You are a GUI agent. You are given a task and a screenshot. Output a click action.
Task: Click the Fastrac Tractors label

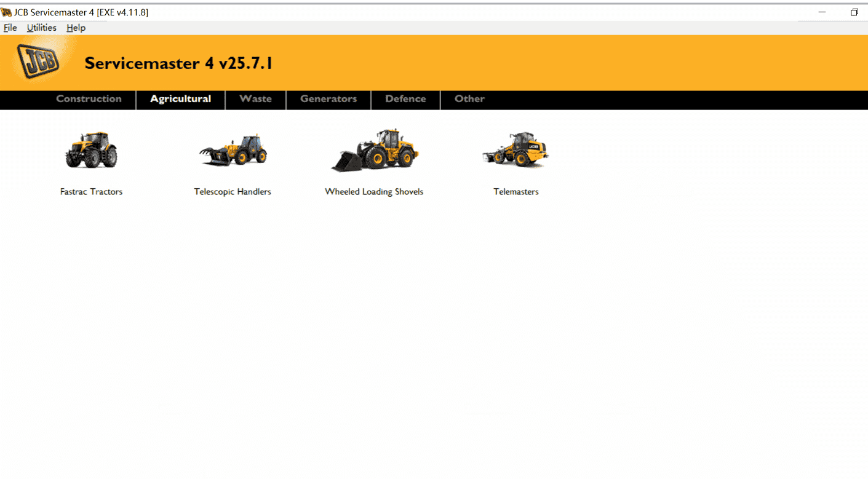click(x=91, y=191)
